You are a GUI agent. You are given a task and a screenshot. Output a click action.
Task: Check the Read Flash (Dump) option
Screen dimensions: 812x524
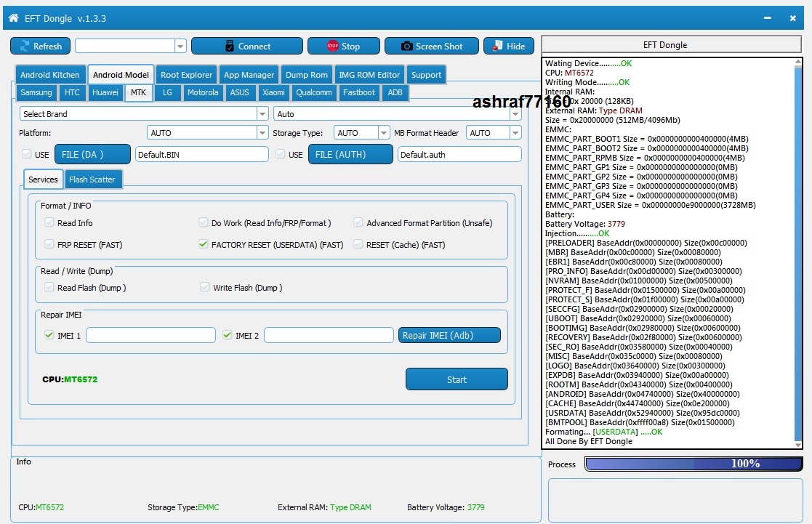click(49, 287)
